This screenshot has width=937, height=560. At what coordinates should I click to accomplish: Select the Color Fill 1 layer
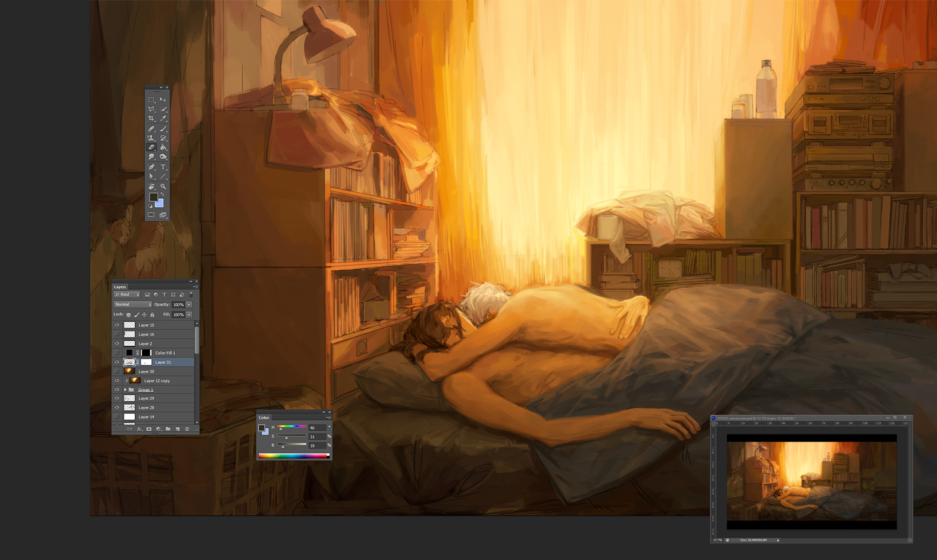point(165,353)
